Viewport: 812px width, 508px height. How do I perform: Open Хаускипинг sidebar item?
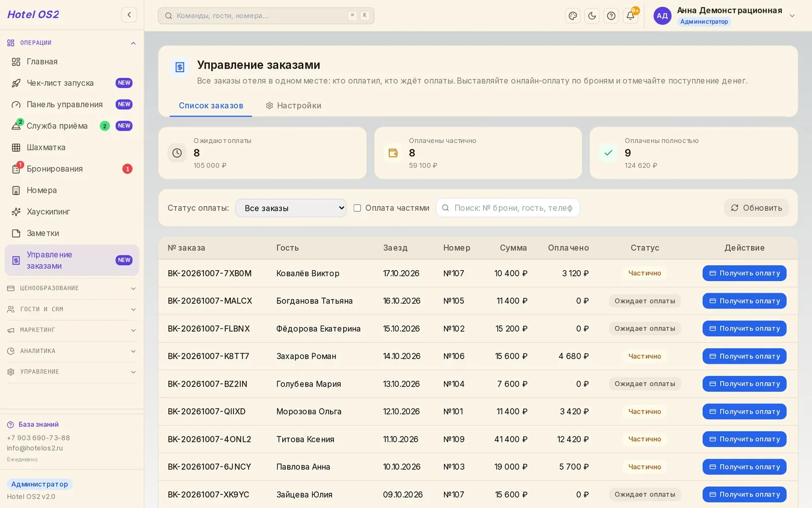(72, 212)
